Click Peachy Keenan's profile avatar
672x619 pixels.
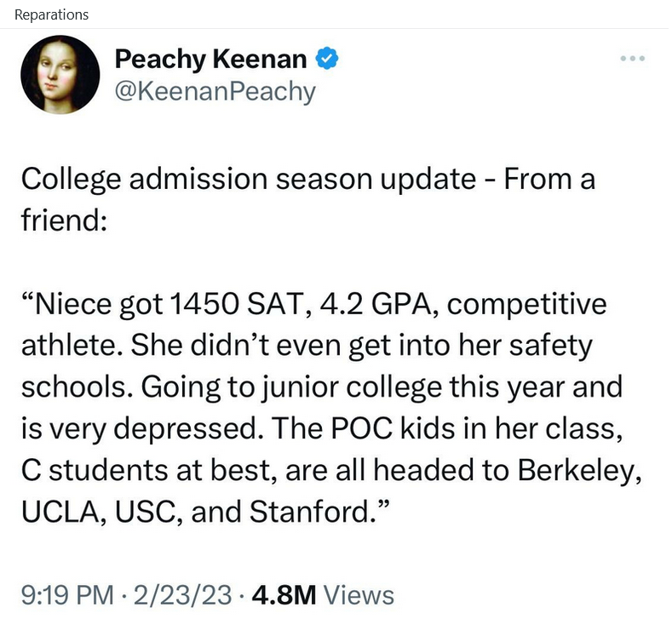[x=60, y=75]
